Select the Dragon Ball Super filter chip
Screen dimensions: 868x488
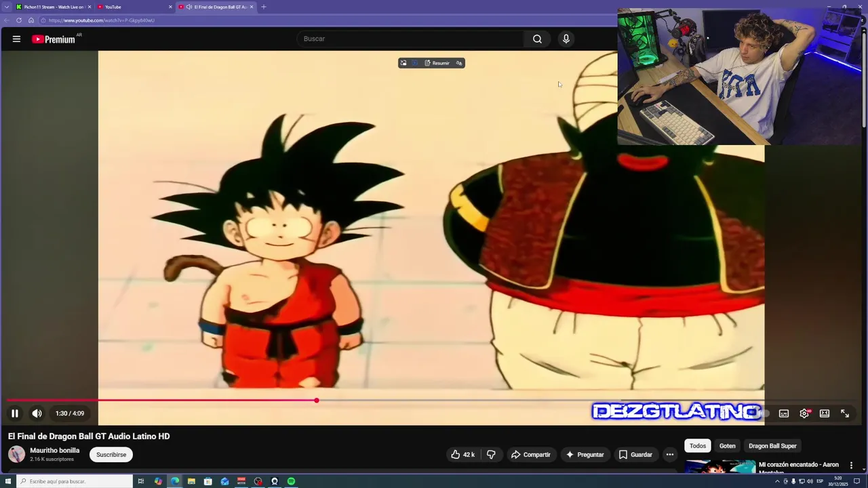[x=772, y=446]
